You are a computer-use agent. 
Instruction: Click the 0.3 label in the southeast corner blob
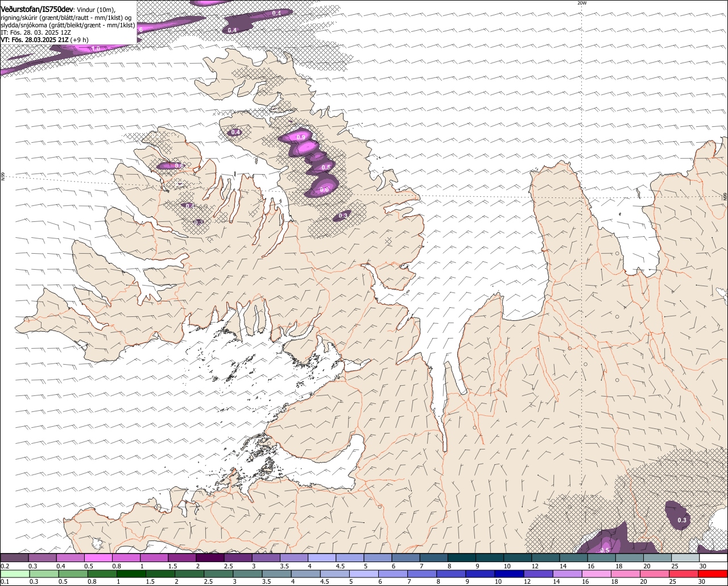tap(682, 520)
